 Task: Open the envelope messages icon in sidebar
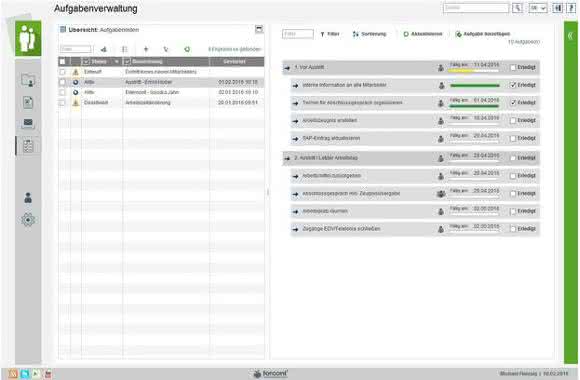(28, 122)
